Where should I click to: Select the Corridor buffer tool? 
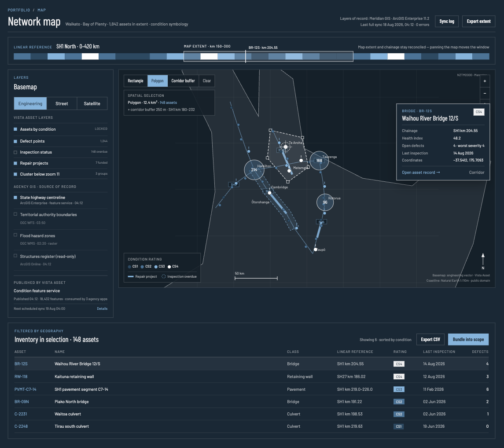[x=183, y=81]
